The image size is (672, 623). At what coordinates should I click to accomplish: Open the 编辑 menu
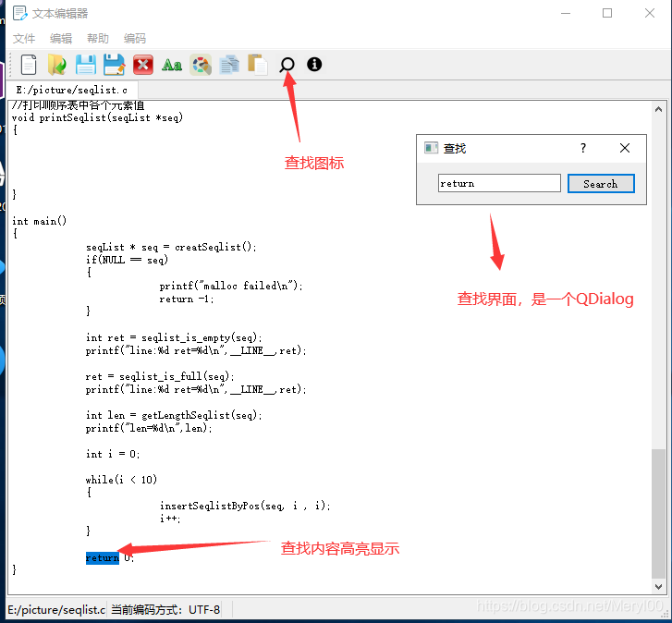(61, 39)
